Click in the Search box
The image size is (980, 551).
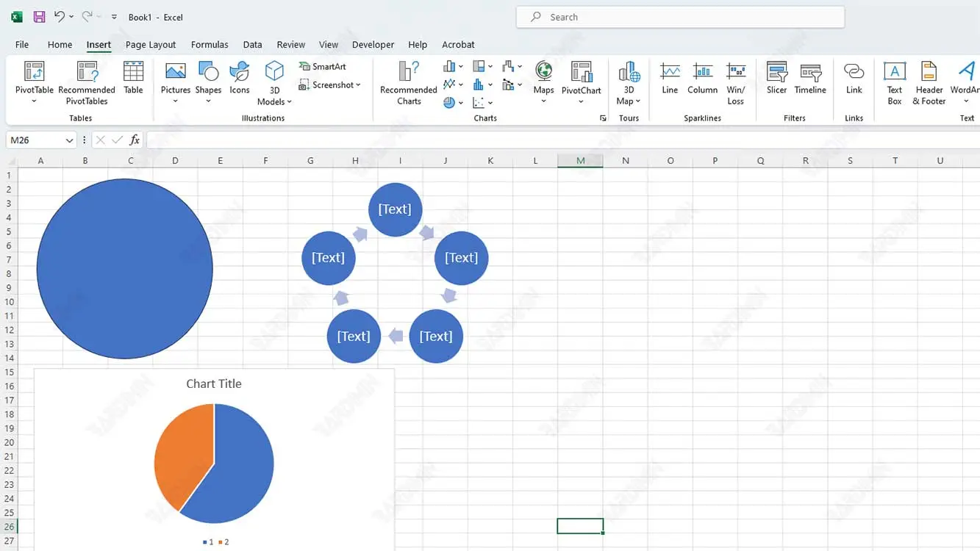[x=680, y=17]
